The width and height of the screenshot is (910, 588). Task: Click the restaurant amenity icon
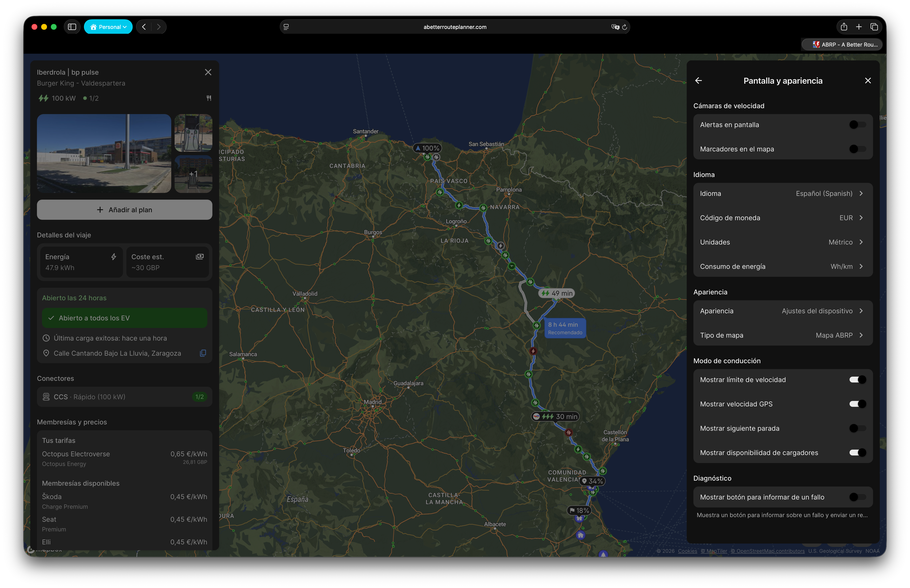(x=209, y=98)
